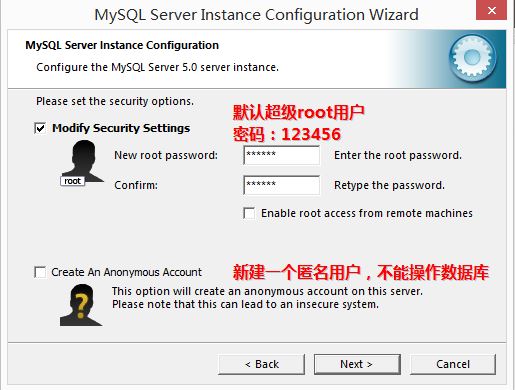Go to the Next wizard step
The width and height of the screenshot is (515, 390).
pos(357,364)
